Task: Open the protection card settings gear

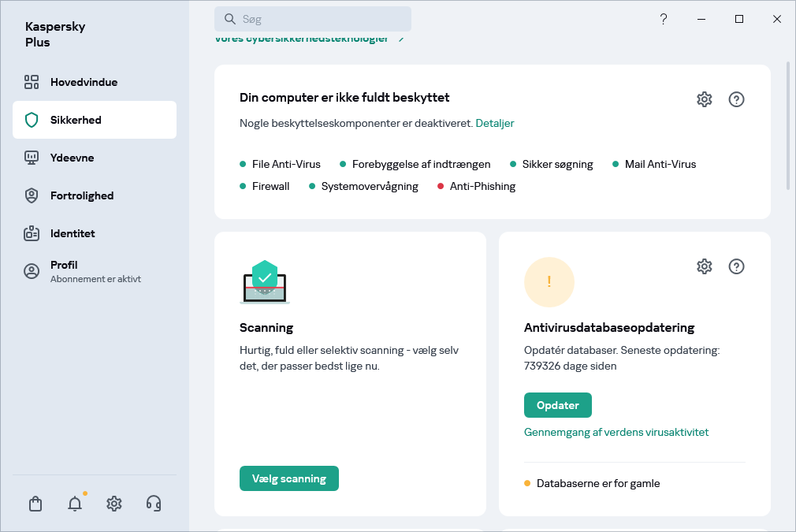Action: click(x=704, y=99)
